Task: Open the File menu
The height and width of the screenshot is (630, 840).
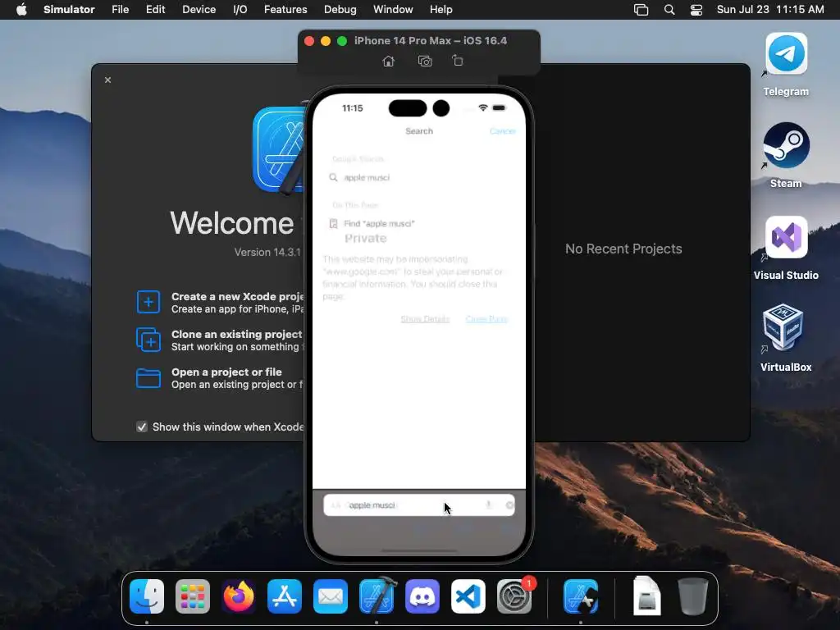Action: [120, 10]
